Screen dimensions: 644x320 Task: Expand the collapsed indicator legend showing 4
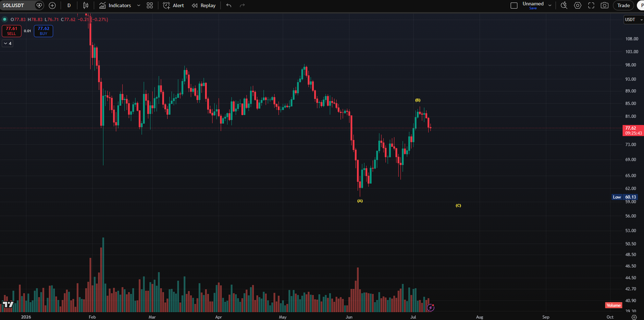click(x=8, y=43)
